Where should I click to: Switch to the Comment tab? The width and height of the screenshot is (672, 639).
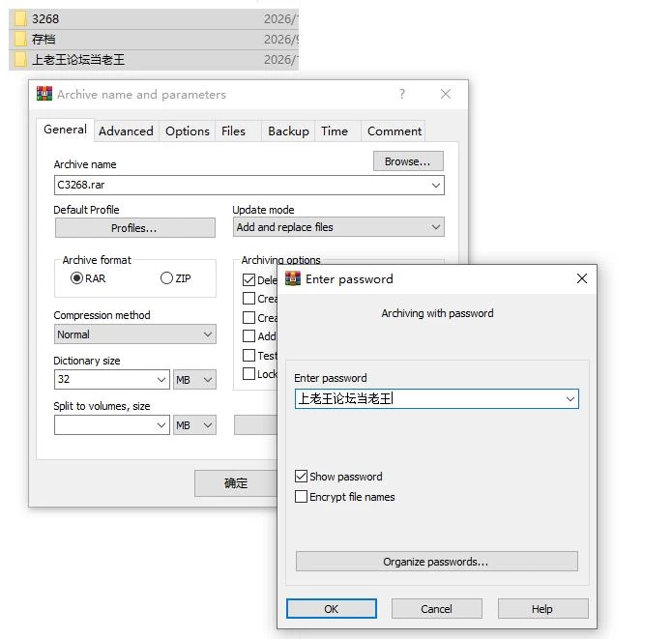(x=394, y=131)
